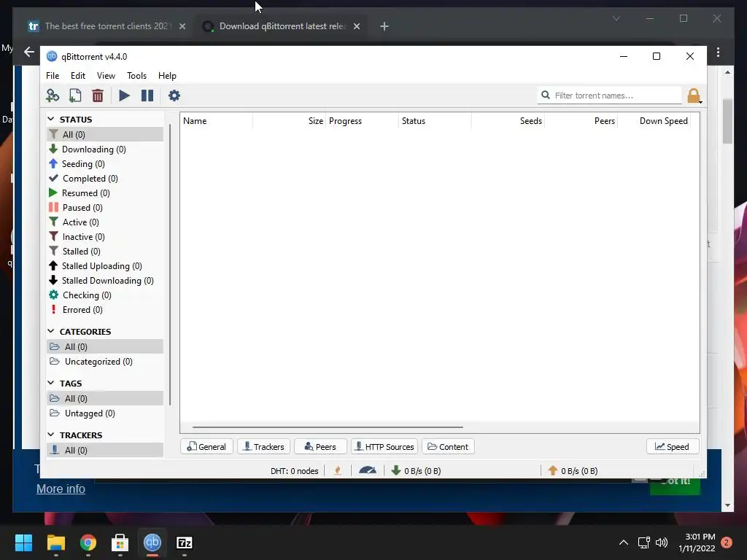
Task: Open File Explorer from the taskbar
Action: click(x=55, y=542)
